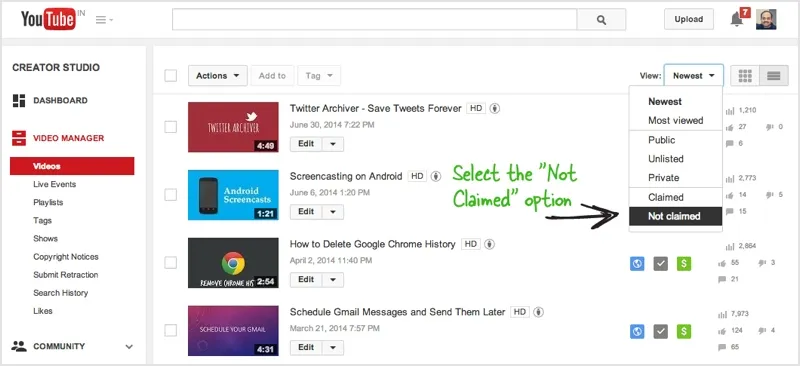Edit the Schedule Gmail Messages video

306,348
